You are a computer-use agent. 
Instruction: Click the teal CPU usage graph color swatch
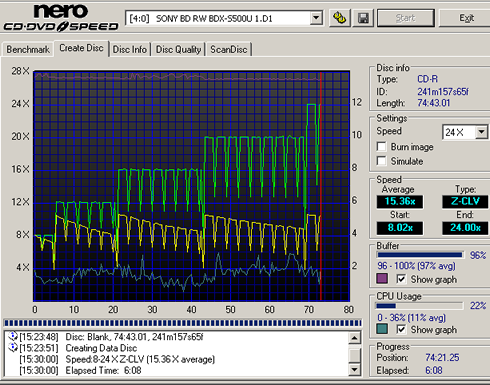[x=382, y=329]
